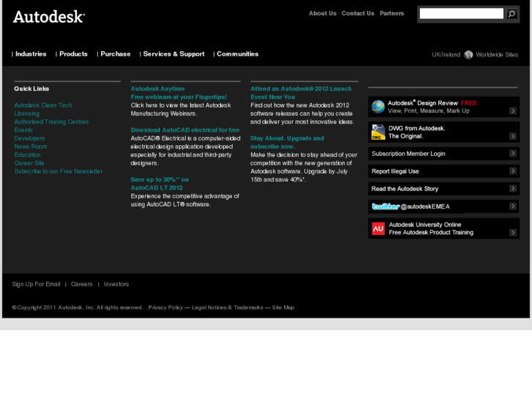Image resolution: width=532 pixels, height=399 pixels.
Task: Open the Developers quick link
Action: [29, 138]
